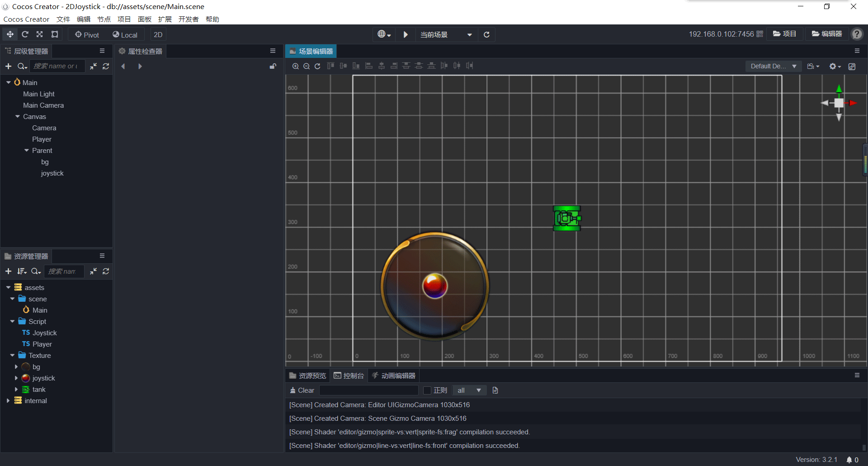Viewport: 868px width, 466px height.
Task: Open the help question mark icon
Action: [x=857, y=34]
